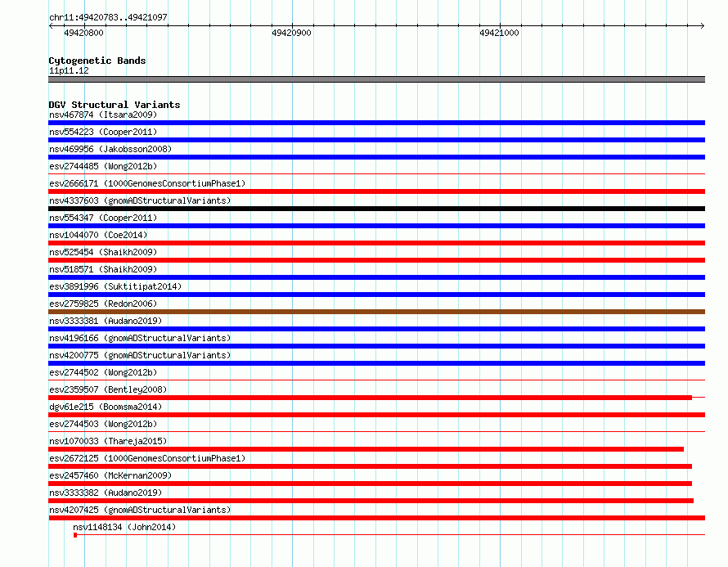
Task: Click esv2744503 (Wong2012b) label
Action: point(103,424)
